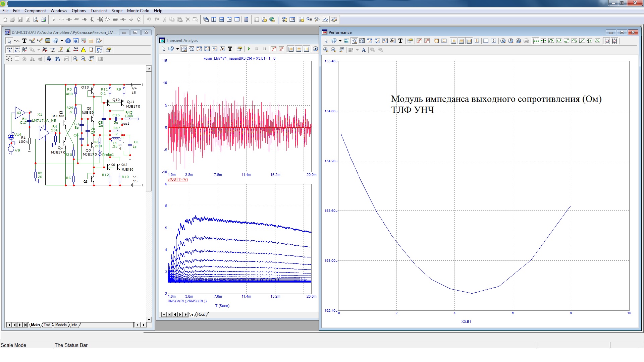The width and height of the screenshot is (644, 362).
Task: Select the ground component in main toolbar
Action: 54,19
